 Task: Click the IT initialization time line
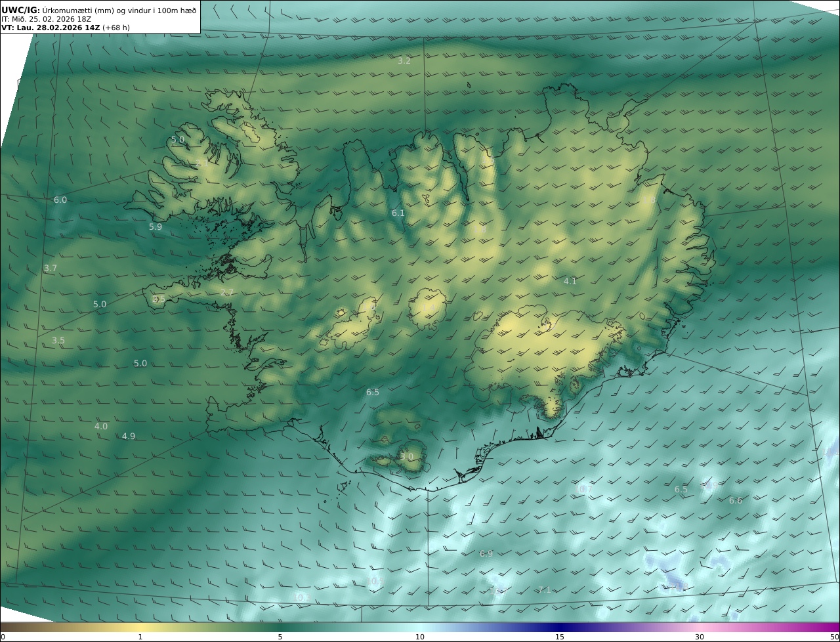(x=46, y=19)
